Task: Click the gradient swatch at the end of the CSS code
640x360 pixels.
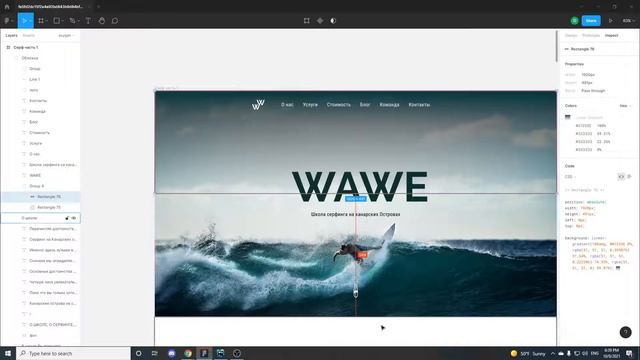Action: (x=618, y=268)
